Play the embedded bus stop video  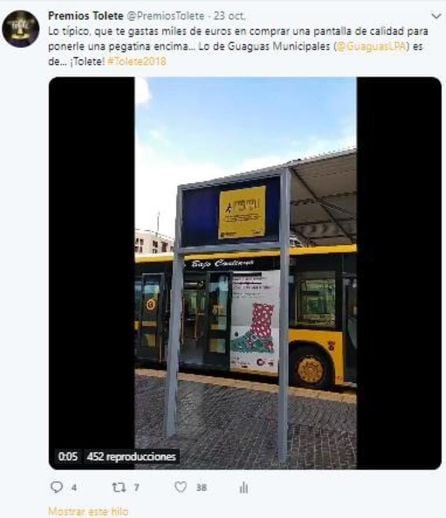tap(245, 273)
